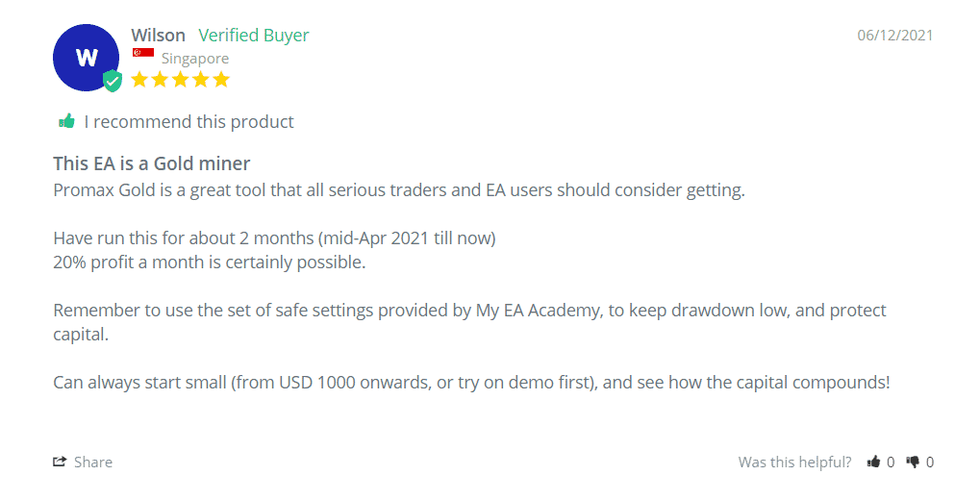This screenshot has width=980, height=500.
Task: Click the green verified shield badge
Action: coord(113,81)
